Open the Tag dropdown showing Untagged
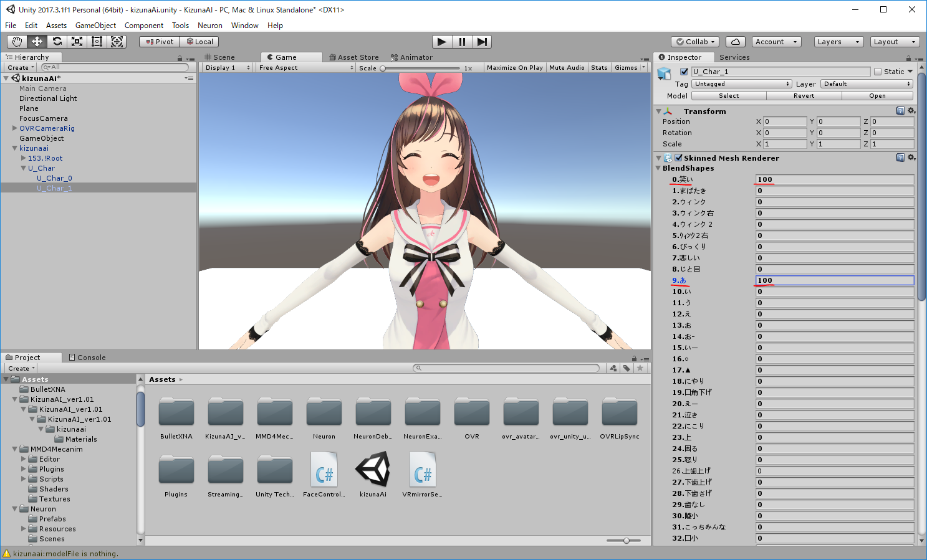 742,83
